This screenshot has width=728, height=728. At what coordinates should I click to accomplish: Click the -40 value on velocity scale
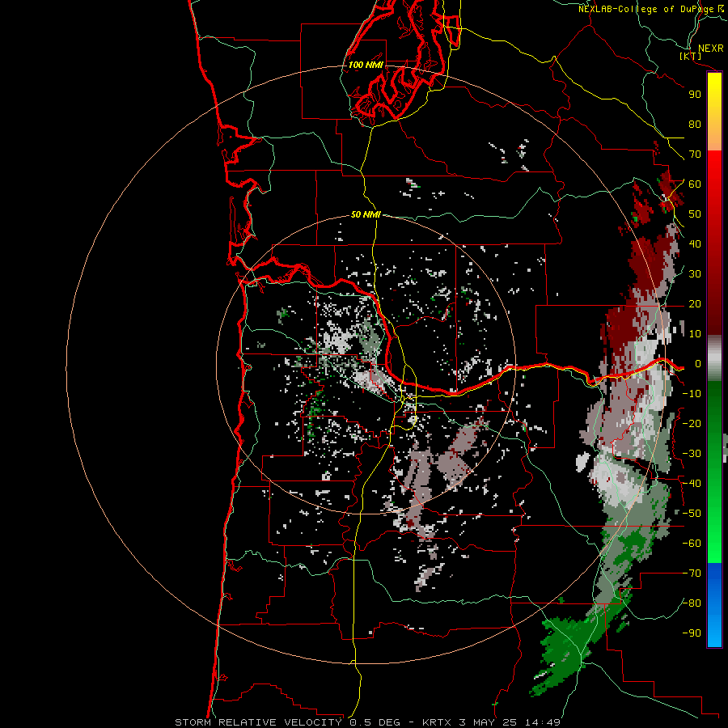point(692,484)
